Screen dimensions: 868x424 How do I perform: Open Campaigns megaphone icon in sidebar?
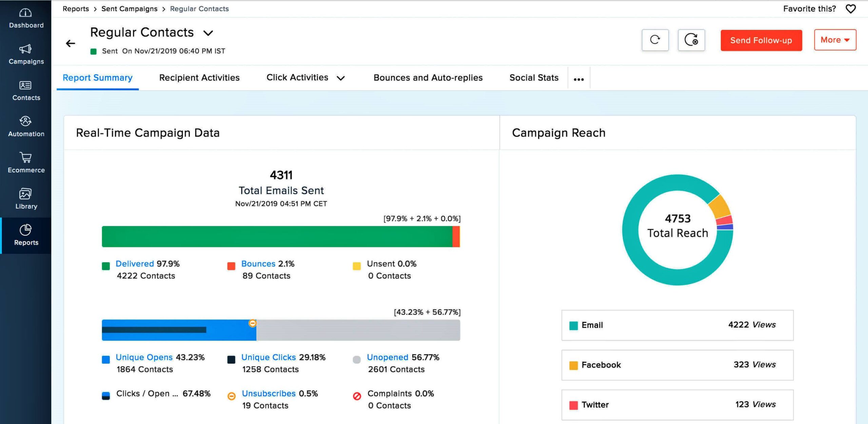(x=25, y=49)
